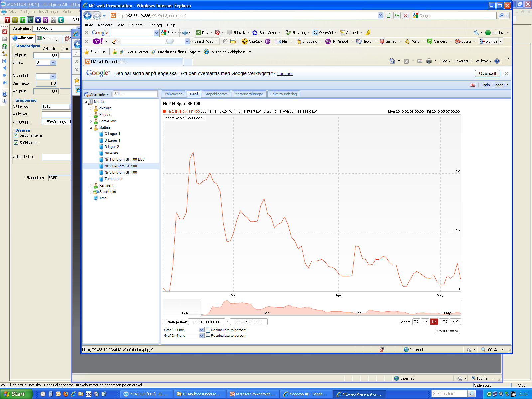Viewport: 532px width, 399px height.
Task: Open the Anti-Spy toolbar icon
Action: [245, 41]
